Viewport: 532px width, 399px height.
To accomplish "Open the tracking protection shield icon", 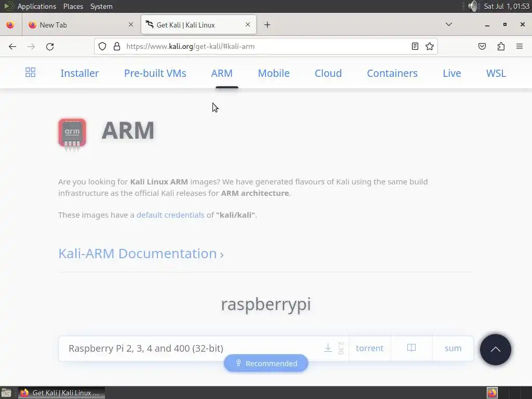I will pyautogui.click(x=102, y=46).
